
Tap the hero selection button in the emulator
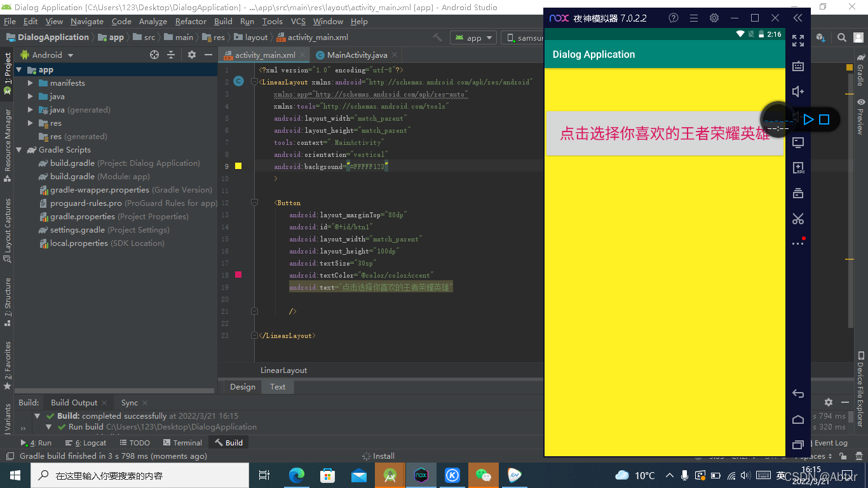point(665,133)
